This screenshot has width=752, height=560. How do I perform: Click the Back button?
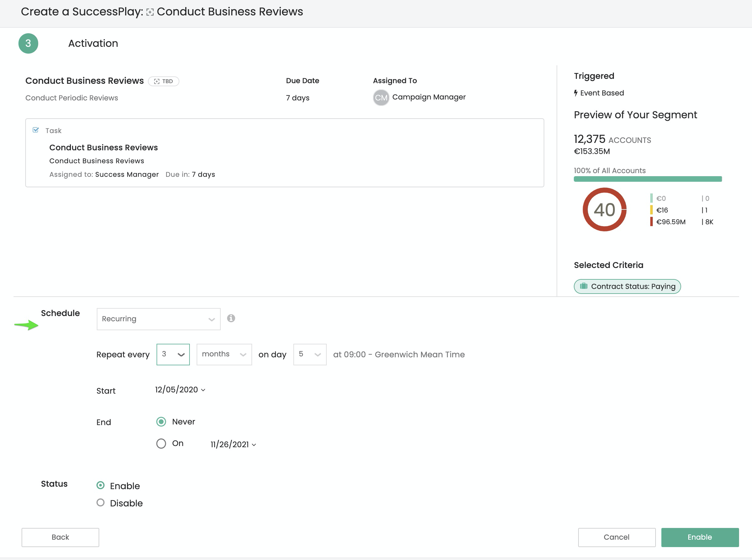(x=60, y=537)
